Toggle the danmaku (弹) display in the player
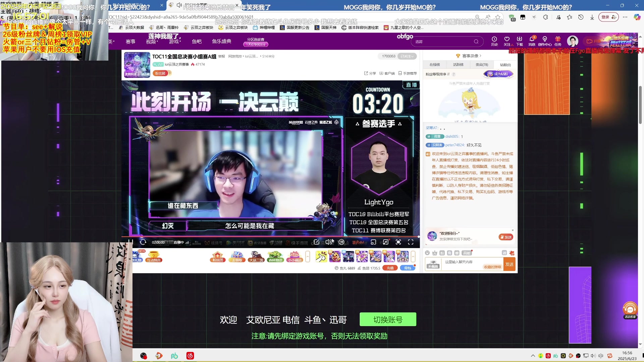Viewport: 644px width, 362px height. [341, 242]
